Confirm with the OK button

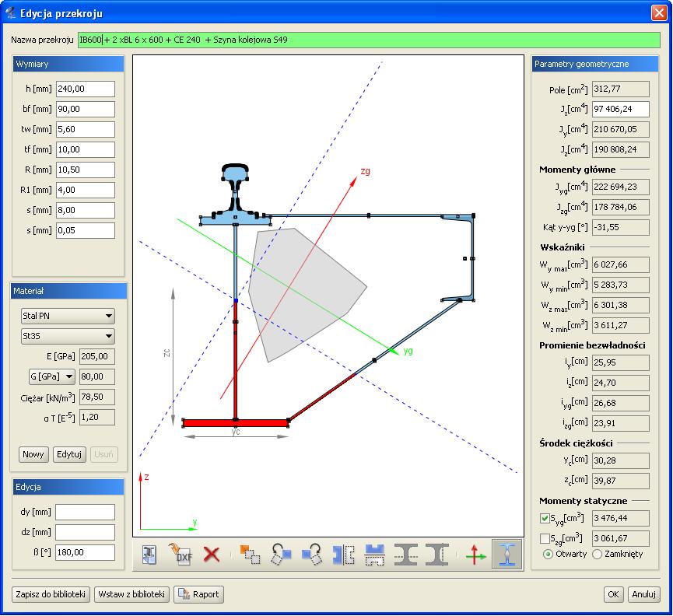click(x=613, y=594)
